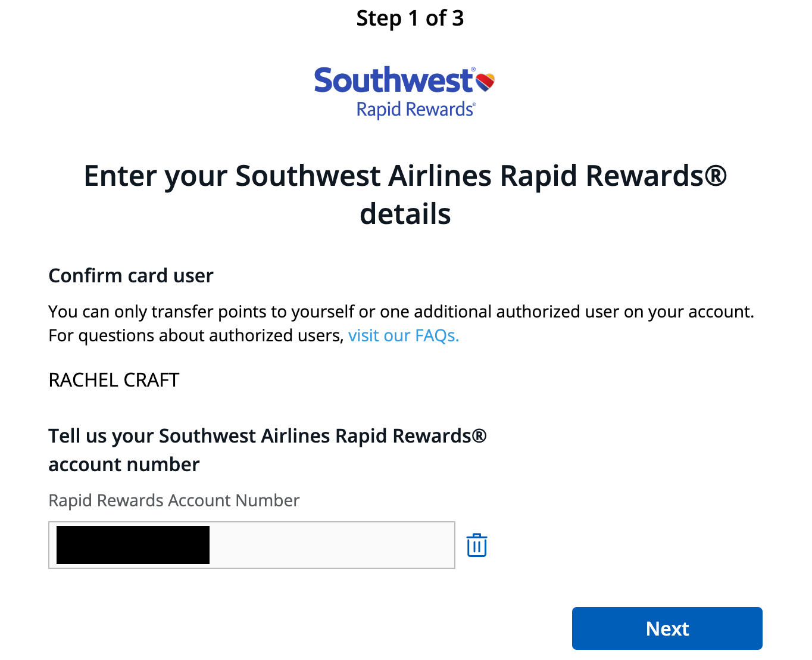Select the name RACHEL CRAFT
Image resolution: width=812 pixels, height=660 pixels.
point(113,379)
